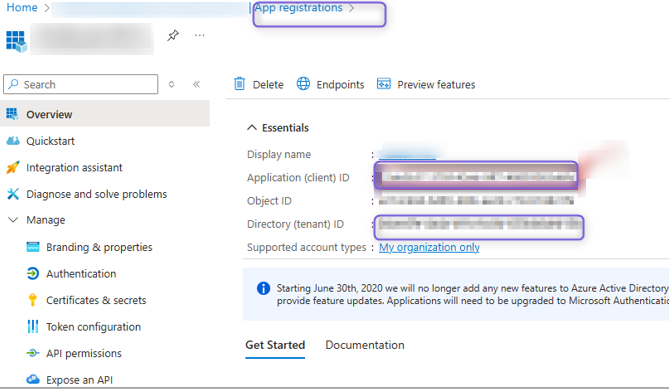The image size is (669, 389).
Task: Click the blurred application title
Action: point(92,38)
